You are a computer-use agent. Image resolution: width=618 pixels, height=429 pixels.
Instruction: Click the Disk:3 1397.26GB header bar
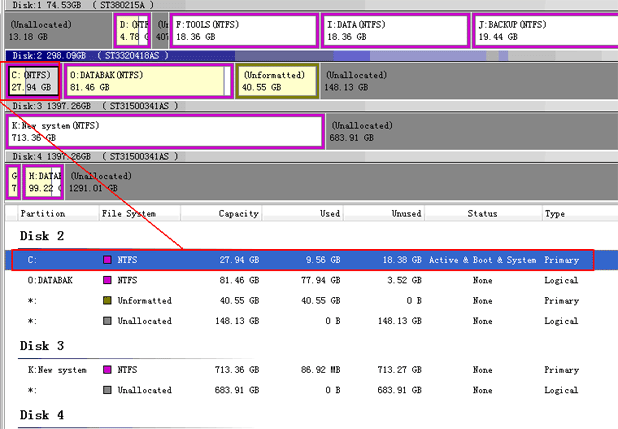(x=311, y=106)
